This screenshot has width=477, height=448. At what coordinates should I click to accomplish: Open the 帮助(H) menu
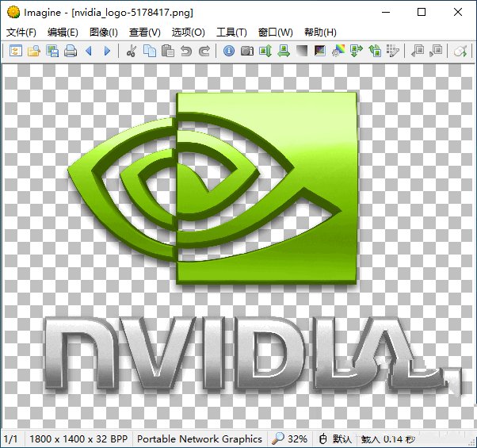[320, 32]
